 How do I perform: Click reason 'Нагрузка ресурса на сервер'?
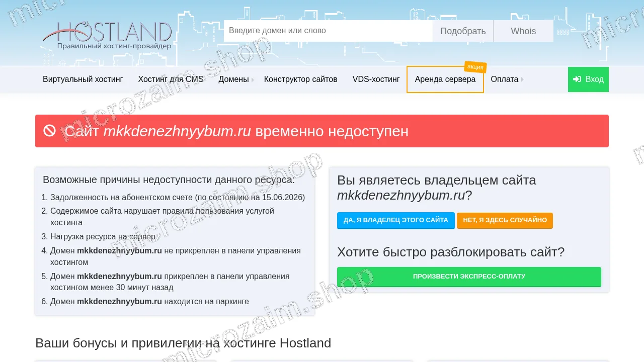[x=103, y=236]
